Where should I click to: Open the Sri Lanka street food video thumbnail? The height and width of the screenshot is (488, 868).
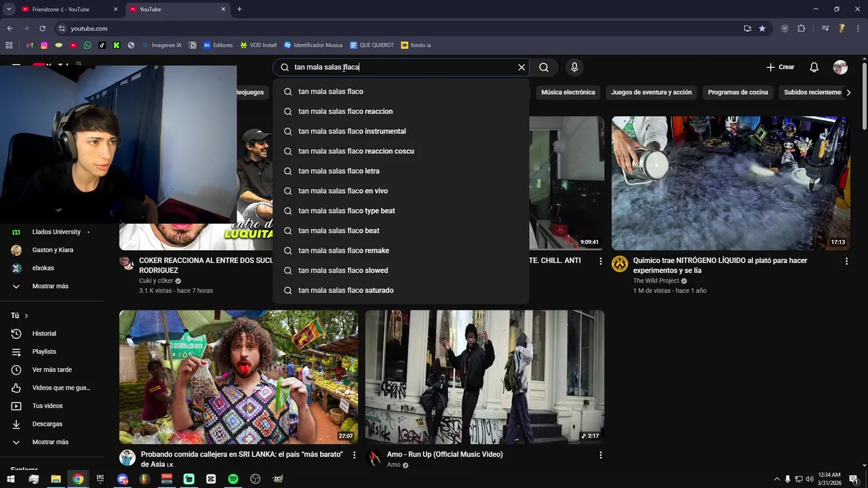(239, 377)
